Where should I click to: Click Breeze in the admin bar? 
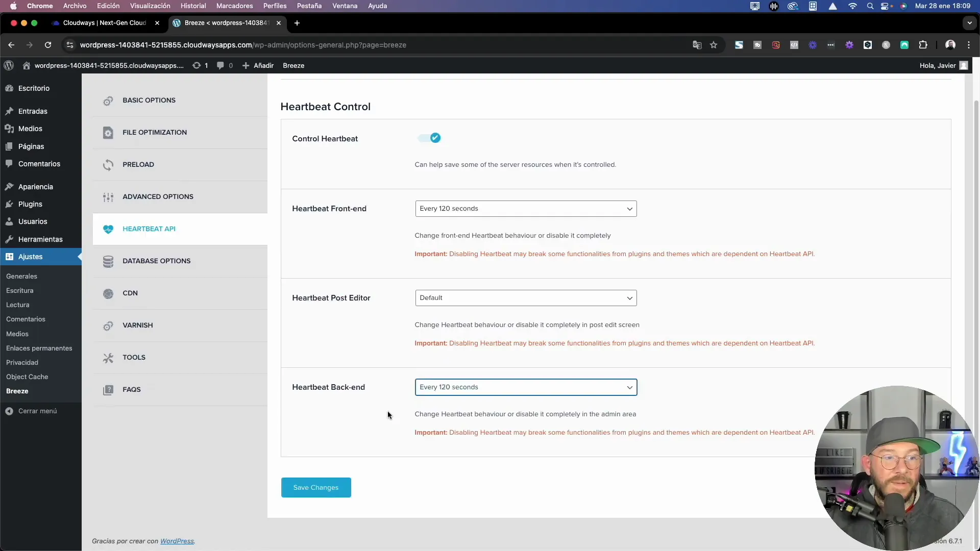(x=293, y=65)
